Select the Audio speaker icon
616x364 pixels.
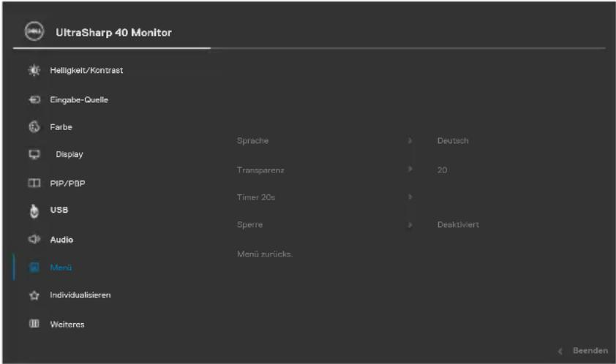pyautogui.click(x=34, y=239)
